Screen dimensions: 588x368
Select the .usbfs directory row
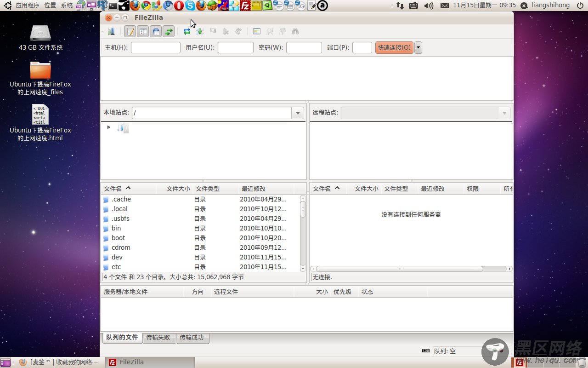coord(200,218)
